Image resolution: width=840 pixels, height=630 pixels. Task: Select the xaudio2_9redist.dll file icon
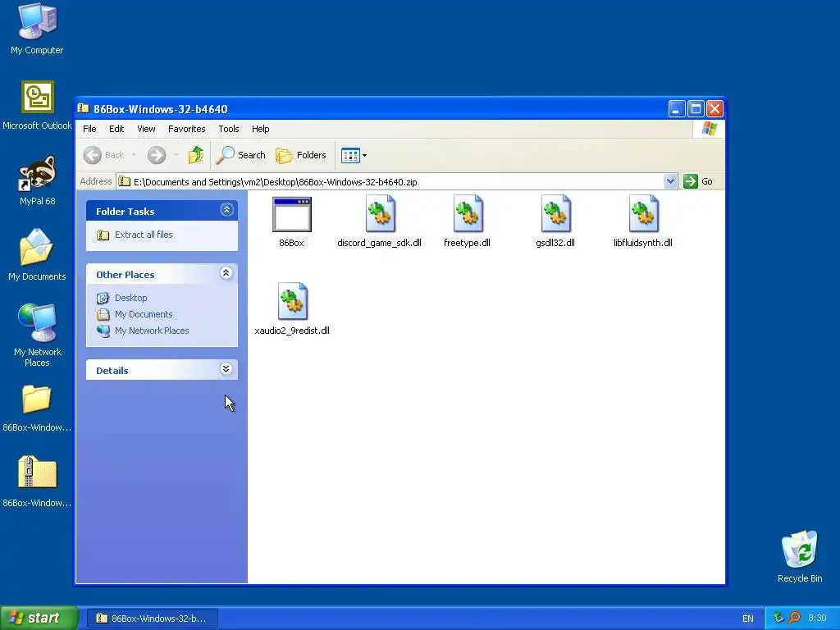click(292, 302)
